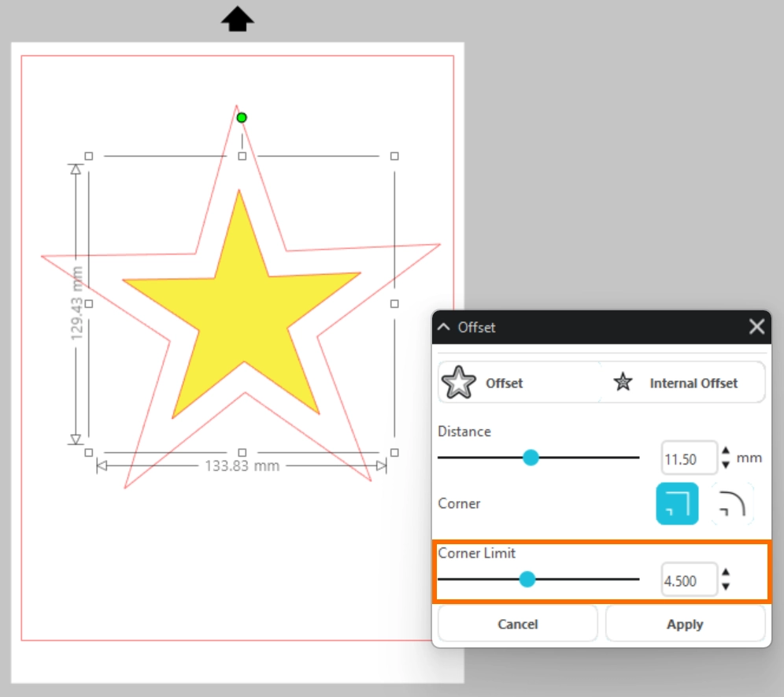
Task: Click the bottom-right selection resize handle
Action: [394, 452]
